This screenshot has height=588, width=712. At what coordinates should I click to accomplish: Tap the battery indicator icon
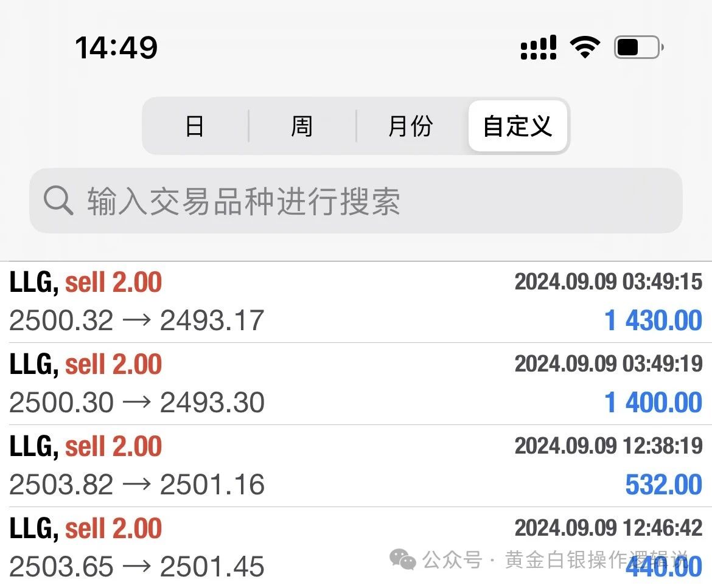click(x=639, y=47)
